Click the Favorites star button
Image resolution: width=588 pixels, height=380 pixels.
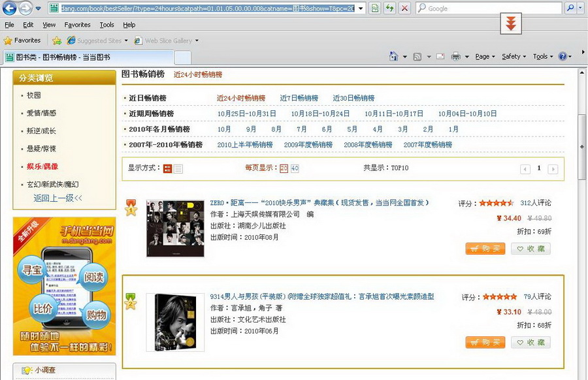tap(22, 40)
